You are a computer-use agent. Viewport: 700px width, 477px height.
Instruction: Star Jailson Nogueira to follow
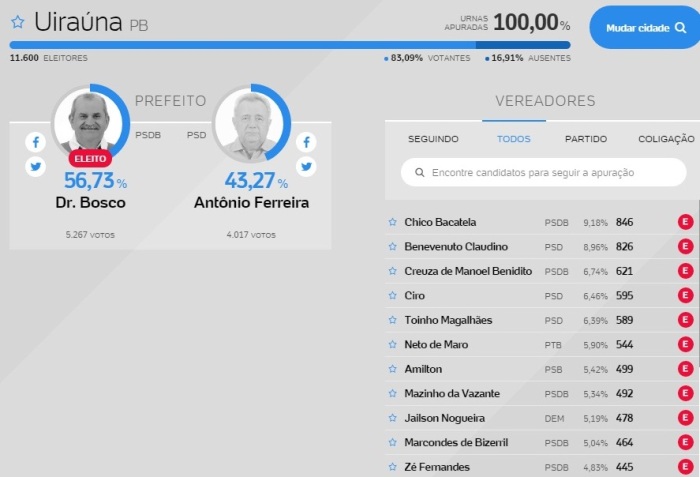click(x=393, y=418)
